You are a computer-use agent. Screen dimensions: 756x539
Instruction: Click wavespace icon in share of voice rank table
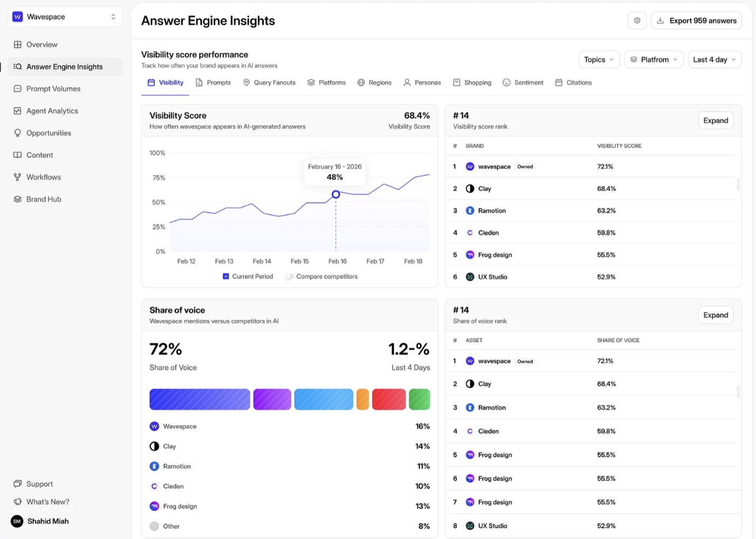(470, 361)
